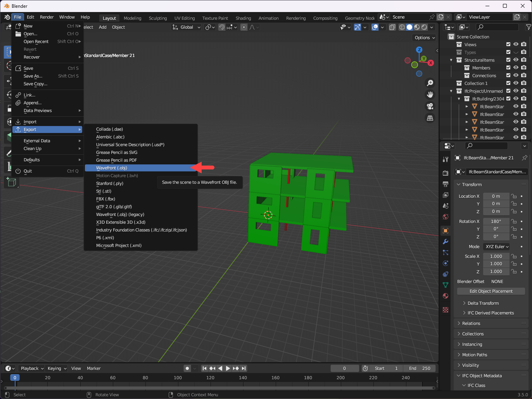The width and height of the screenshot is (532, 399).
Task: Uncheck the Views collection checkbox
Action: [x=508, y=45]
